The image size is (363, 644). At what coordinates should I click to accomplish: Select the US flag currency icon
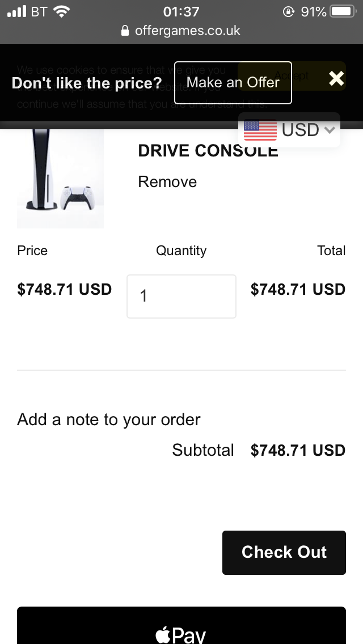pyautogui.click(x=260, y=130)
